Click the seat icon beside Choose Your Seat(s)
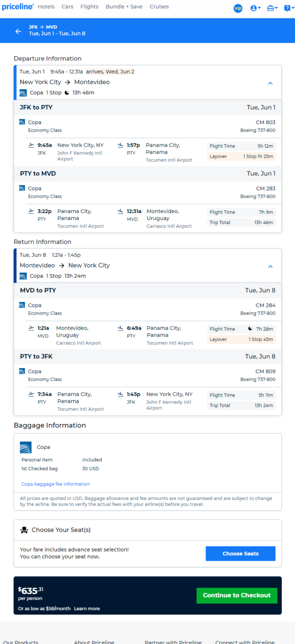Viewport: 295px width, 644px height. click(24, 530)
